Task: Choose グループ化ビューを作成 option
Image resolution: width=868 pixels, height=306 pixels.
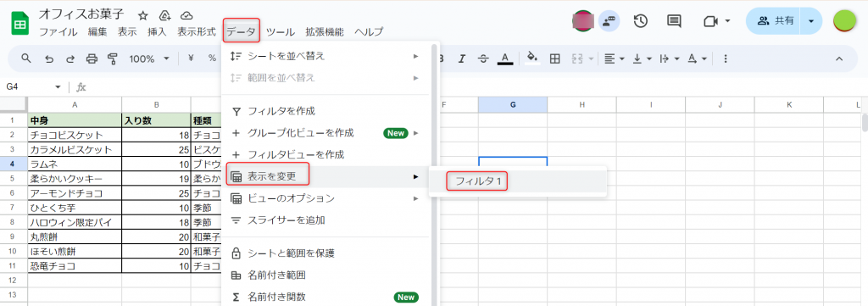Action: point(325,133)
